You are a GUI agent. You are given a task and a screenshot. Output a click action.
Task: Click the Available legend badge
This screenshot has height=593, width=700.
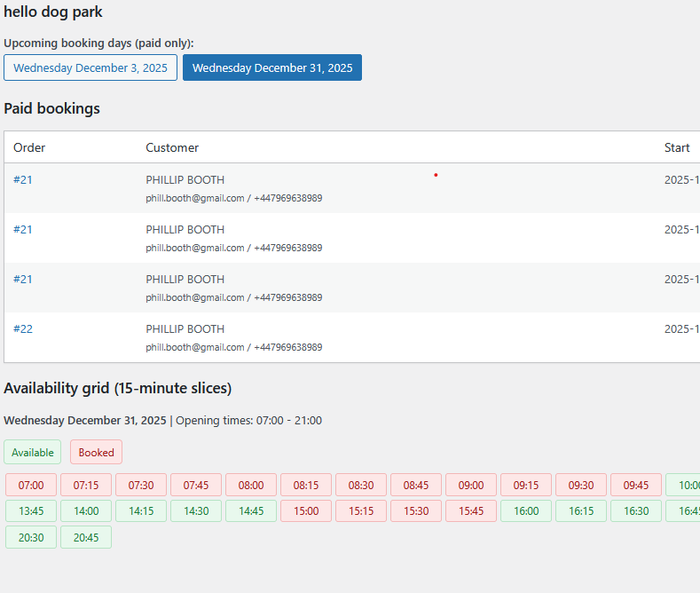point(33,453)
